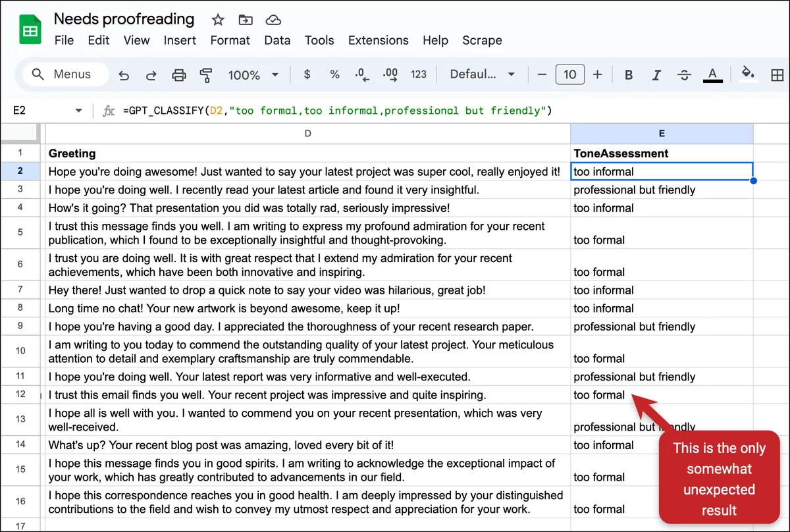This screenshot has height=532, width=790.
Task: Select the row 12 too formal cell
Action: tap(662, 395)
